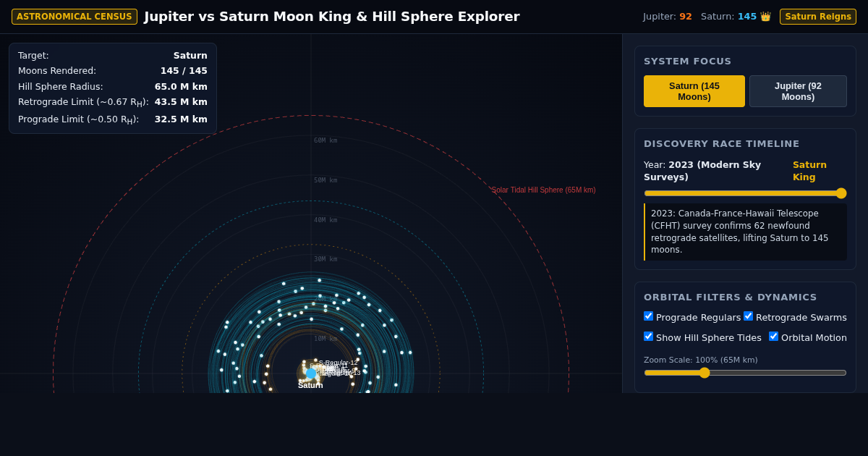
Task: Click the Retrograde Limit value 43.5 M km
Action: (x=181, y=102)
